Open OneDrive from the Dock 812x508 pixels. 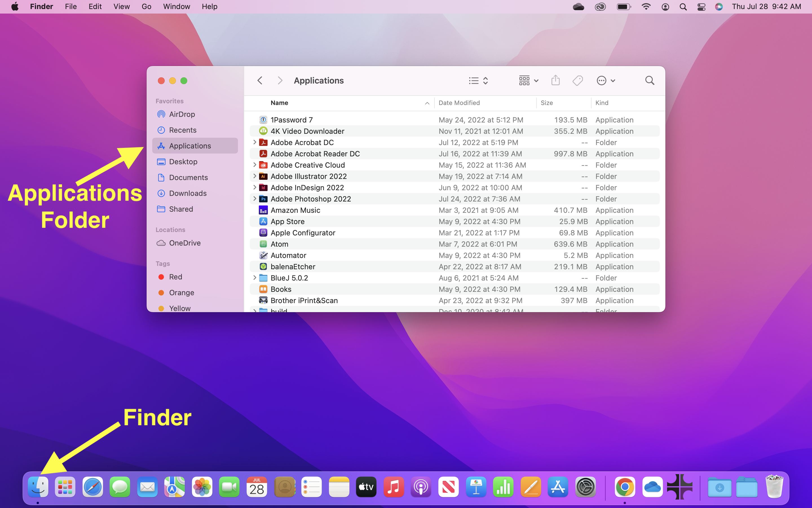(652, 487)
